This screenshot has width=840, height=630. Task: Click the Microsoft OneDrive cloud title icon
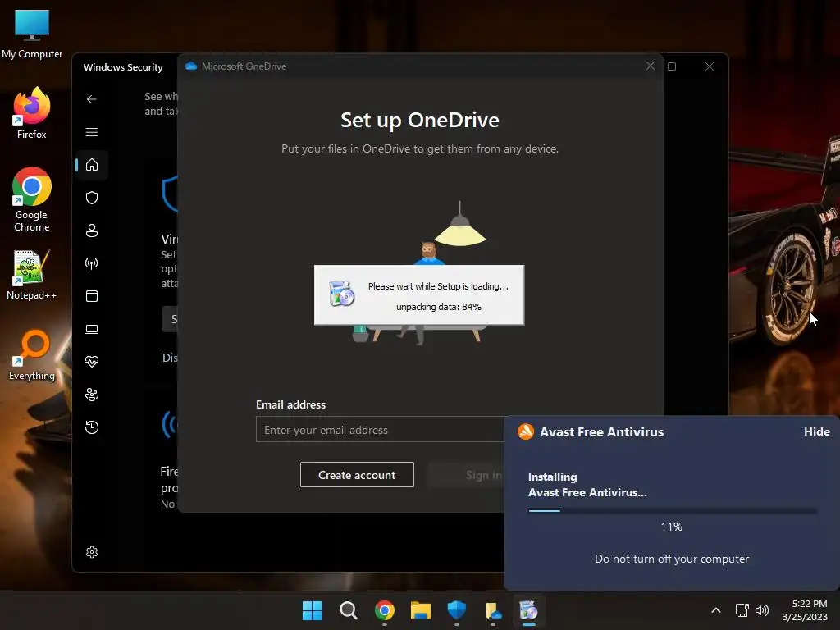(190, 66)
